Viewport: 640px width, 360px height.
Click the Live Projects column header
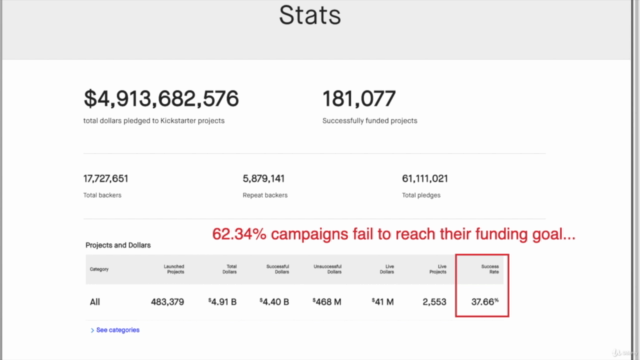tap(438, 269)
